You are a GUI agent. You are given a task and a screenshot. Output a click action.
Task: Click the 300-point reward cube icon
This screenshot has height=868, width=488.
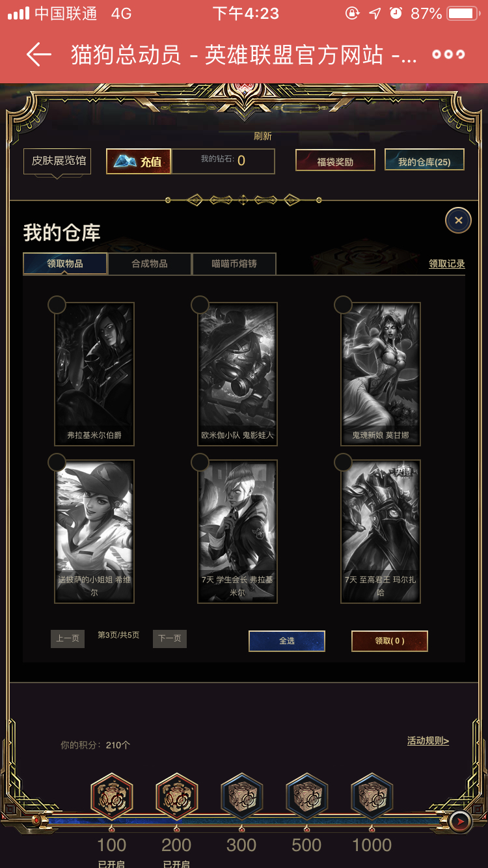(242, 795)
